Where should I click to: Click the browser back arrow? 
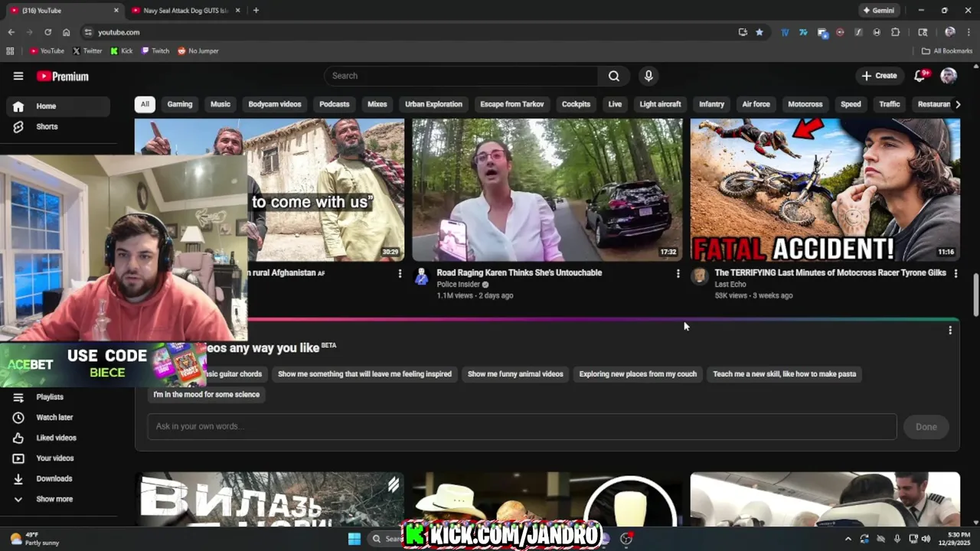pos(11,32)
